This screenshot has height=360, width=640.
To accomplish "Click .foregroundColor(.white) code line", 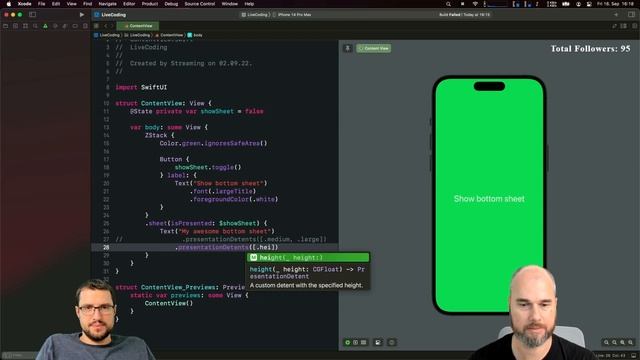I will point(234,199).
